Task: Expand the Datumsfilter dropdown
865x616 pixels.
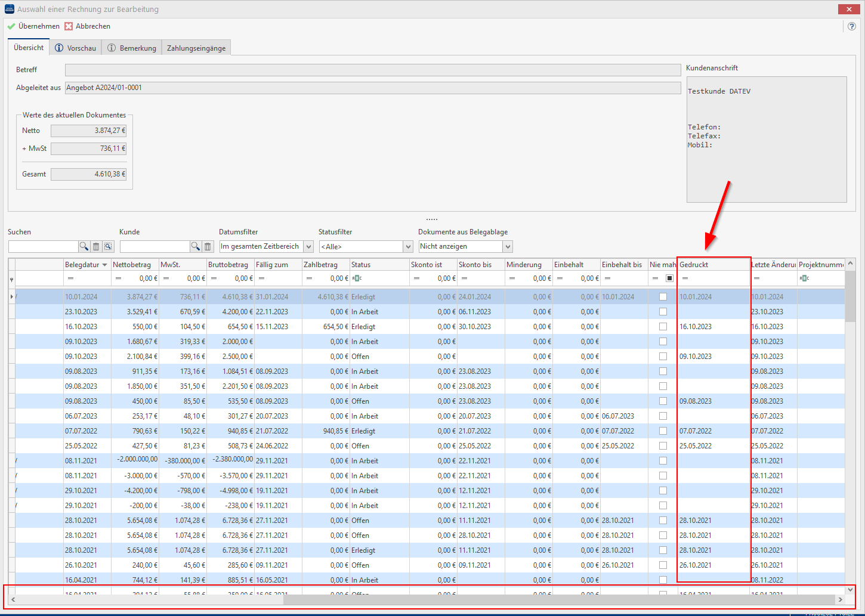Action: coord(308,247)
